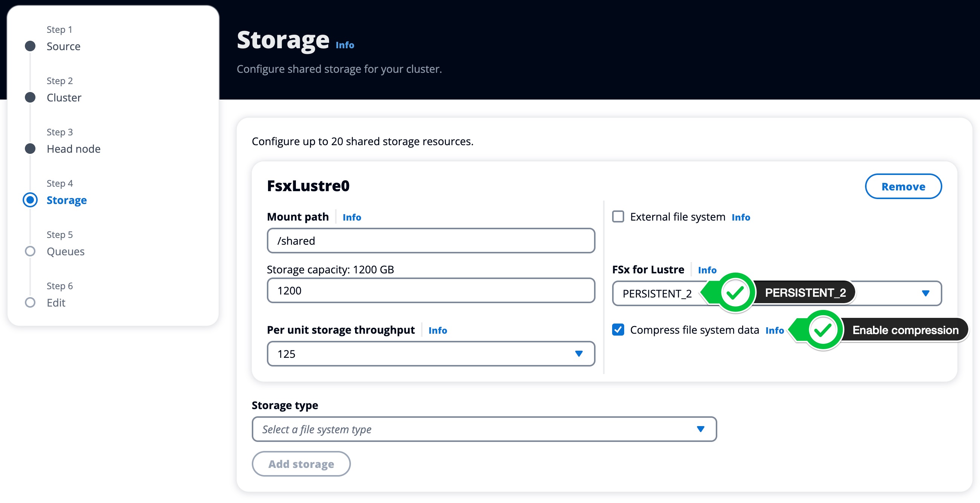Viewport: 980px width, 503px height.
Task: Click the Mount path Info icon
Action: [352, 217]
